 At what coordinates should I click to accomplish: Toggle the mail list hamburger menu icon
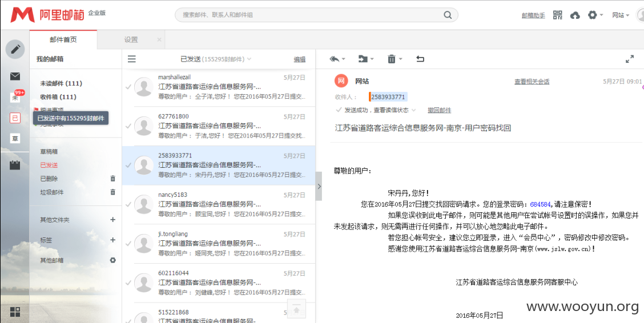[x=131, y=59]
